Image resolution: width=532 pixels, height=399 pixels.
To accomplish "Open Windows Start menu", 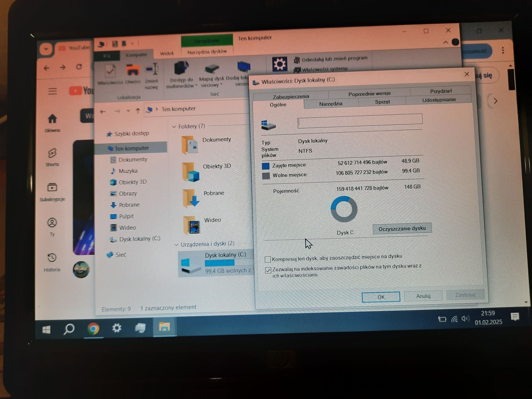I will coord(46,330).
